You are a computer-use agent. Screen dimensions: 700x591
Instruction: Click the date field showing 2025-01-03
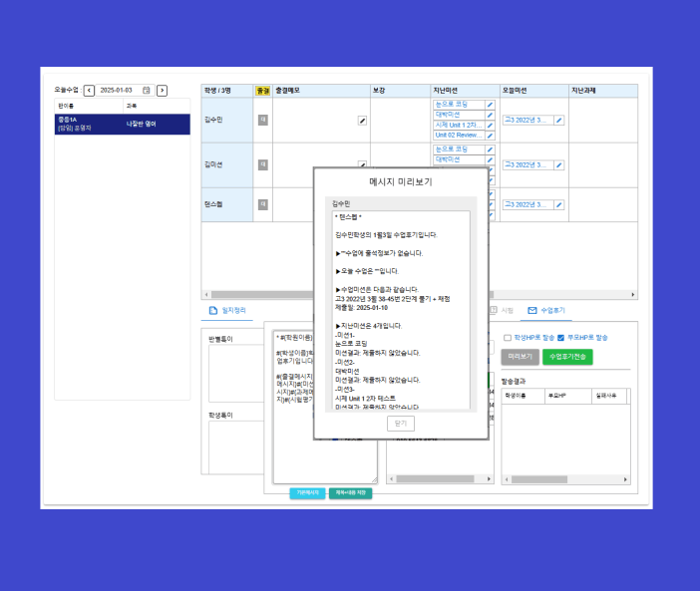[x=125, y=90]
